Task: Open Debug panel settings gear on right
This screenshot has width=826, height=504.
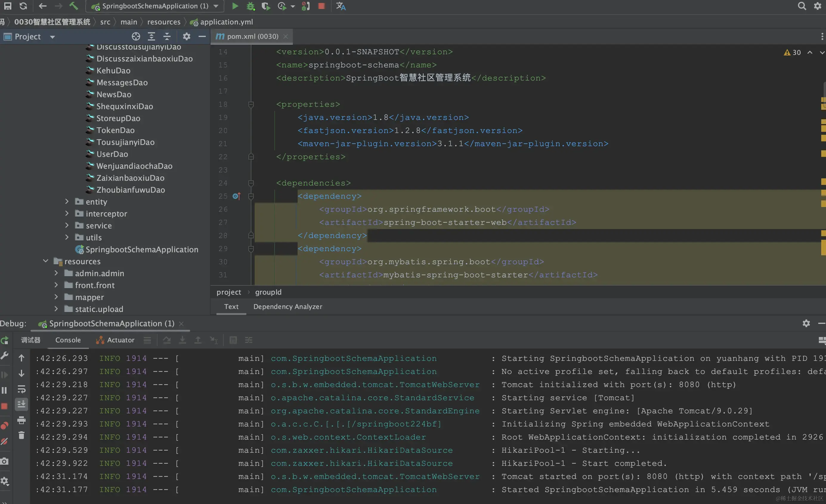Action: [806, 323]
